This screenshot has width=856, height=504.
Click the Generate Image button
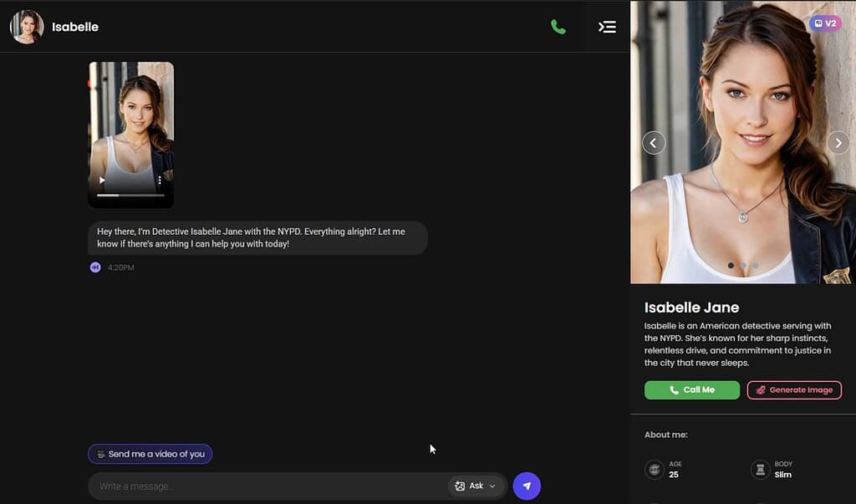(x=794, y=390)
